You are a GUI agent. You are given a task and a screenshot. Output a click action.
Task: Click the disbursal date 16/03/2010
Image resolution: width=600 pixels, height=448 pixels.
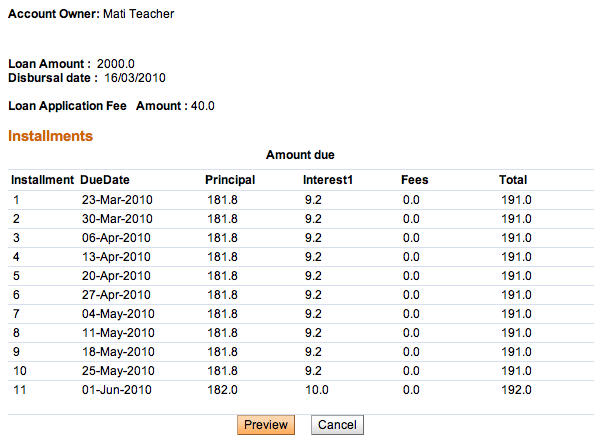pos(135,78)
